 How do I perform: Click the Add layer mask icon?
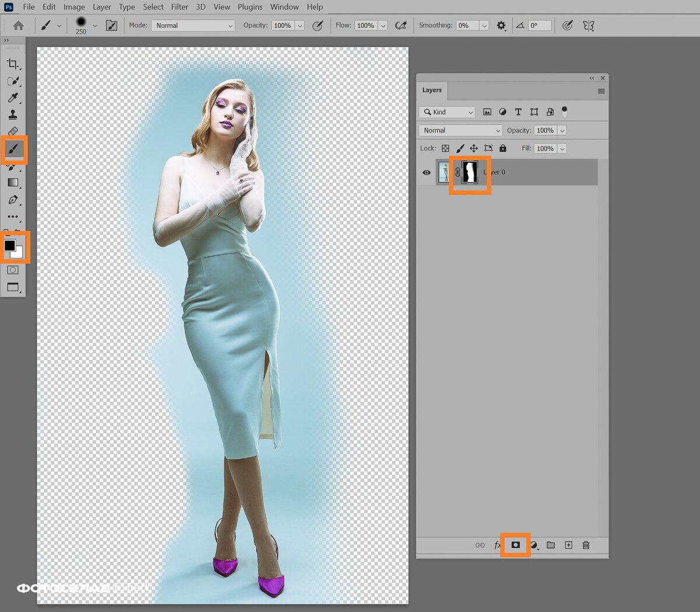point(516,545)
